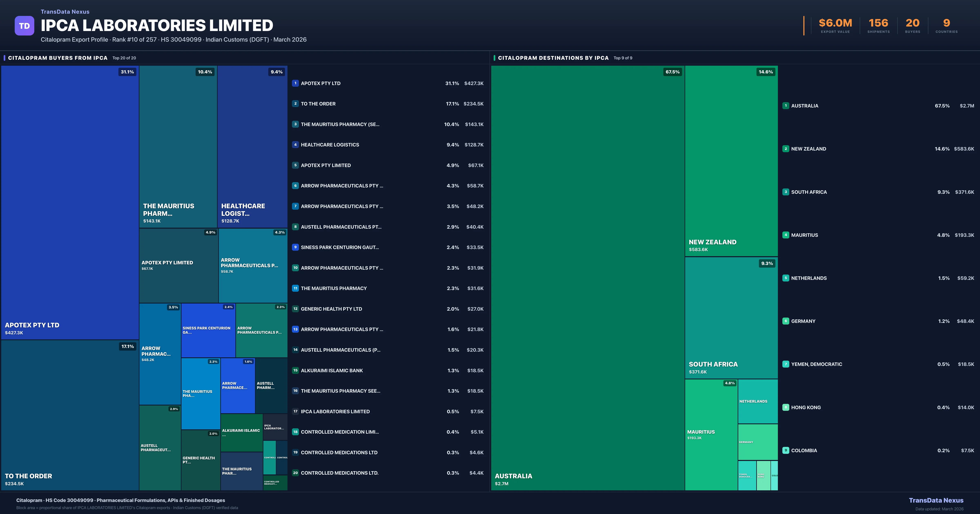Select the APOTEX PTY LTD treemap block
This screenshot has height=514, width=980.
tap(70, 202)
